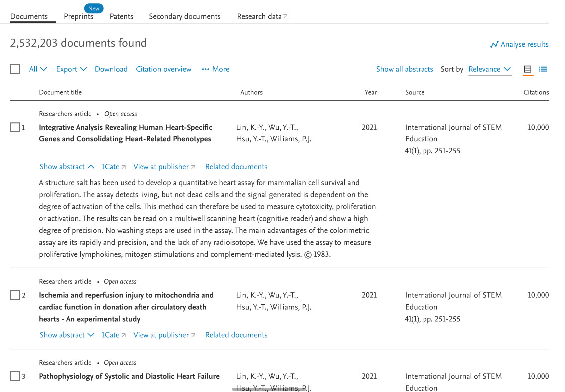Open Analyse results
Screen dimensions: 565x392
[519, 44]
